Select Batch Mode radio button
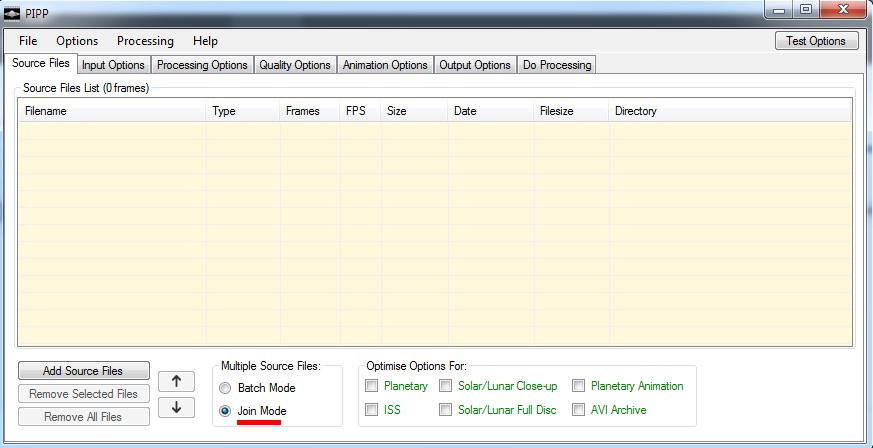This screenshot has width=873, height=448. coord(225,388)
